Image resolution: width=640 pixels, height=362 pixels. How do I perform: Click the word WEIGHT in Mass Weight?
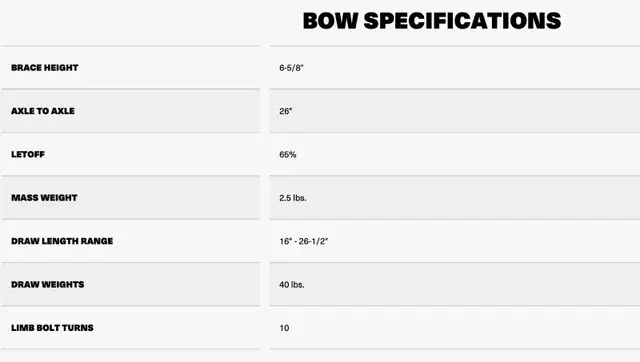pyautogui.click(x=59, y=198)
